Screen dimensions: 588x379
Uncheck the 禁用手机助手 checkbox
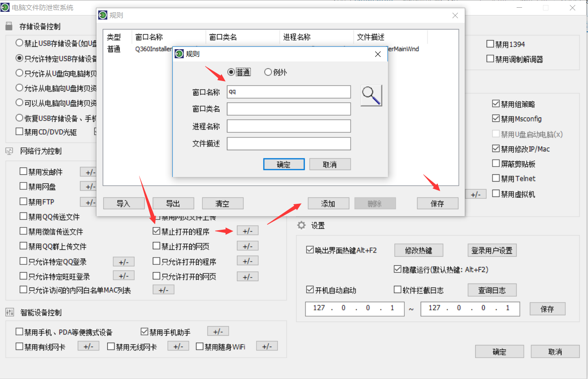point(145,331)
